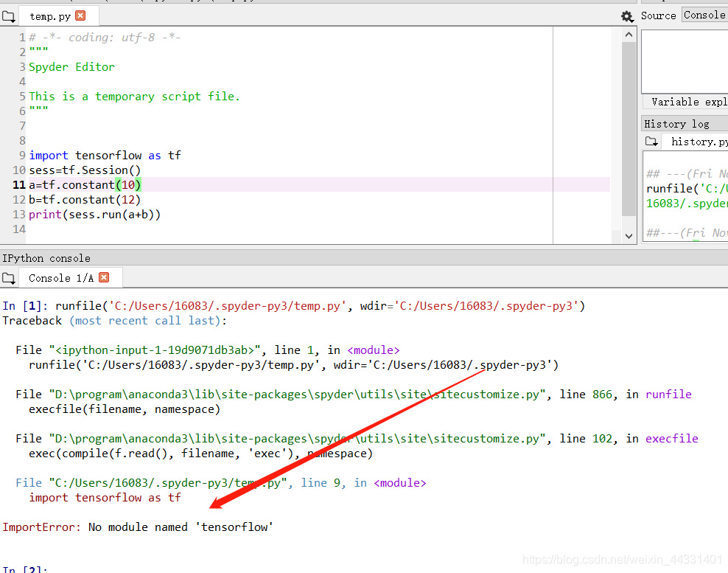Click 'This is a temporary script file.' line

(x=134, y=96)
